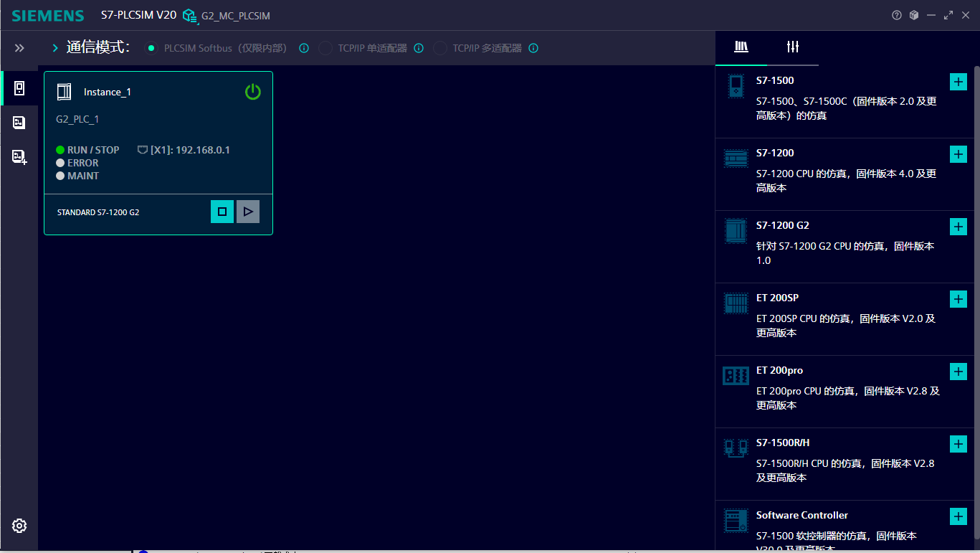Switch to the library tab in right panel
Image resolution: width=980 pixels, height=553 pixels.
[741, 47]
